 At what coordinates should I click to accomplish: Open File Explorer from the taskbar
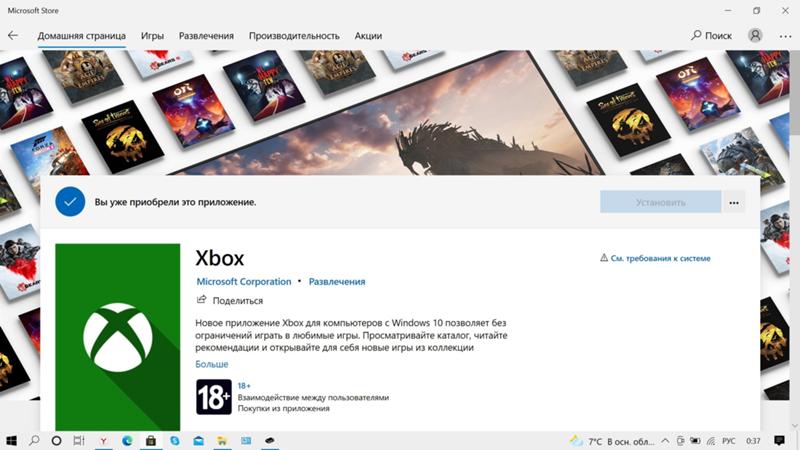coord(222,441)
